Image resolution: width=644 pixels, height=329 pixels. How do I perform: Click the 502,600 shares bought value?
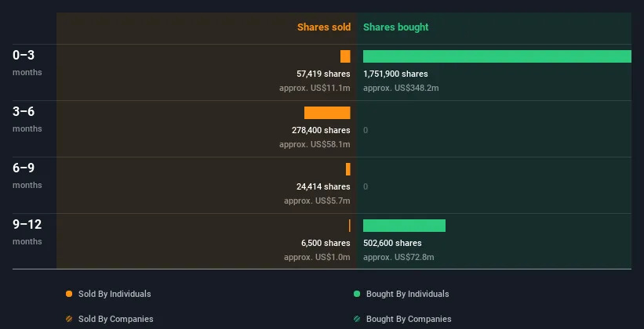tap(392, 243)
